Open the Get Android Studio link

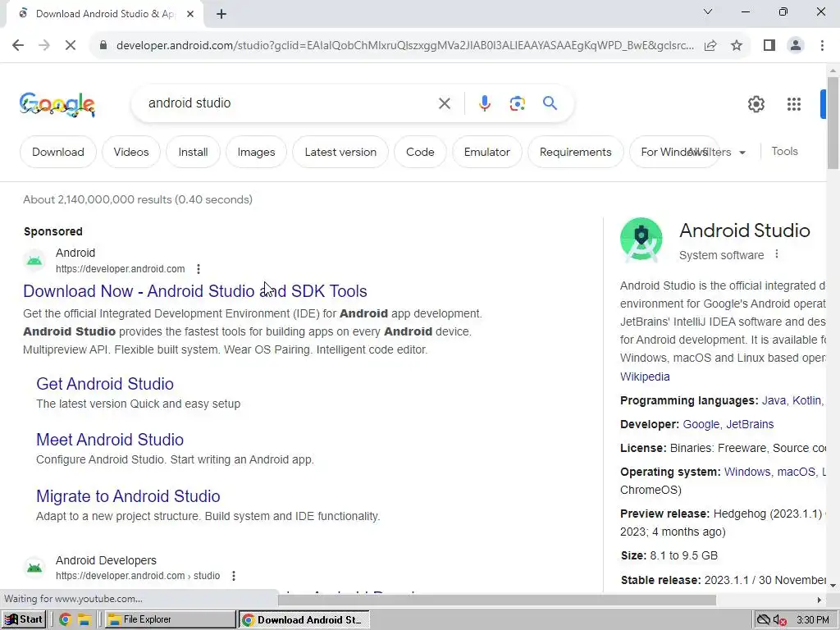click(105, 384)
